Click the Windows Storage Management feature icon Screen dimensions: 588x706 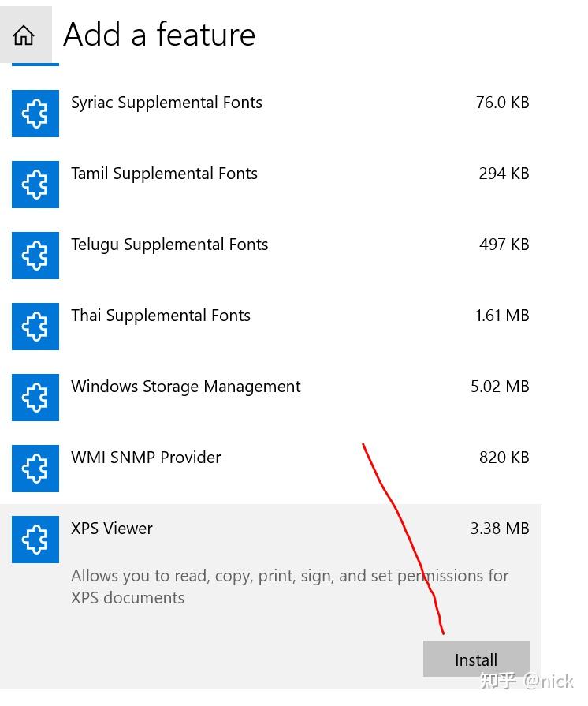click(35, 398)
